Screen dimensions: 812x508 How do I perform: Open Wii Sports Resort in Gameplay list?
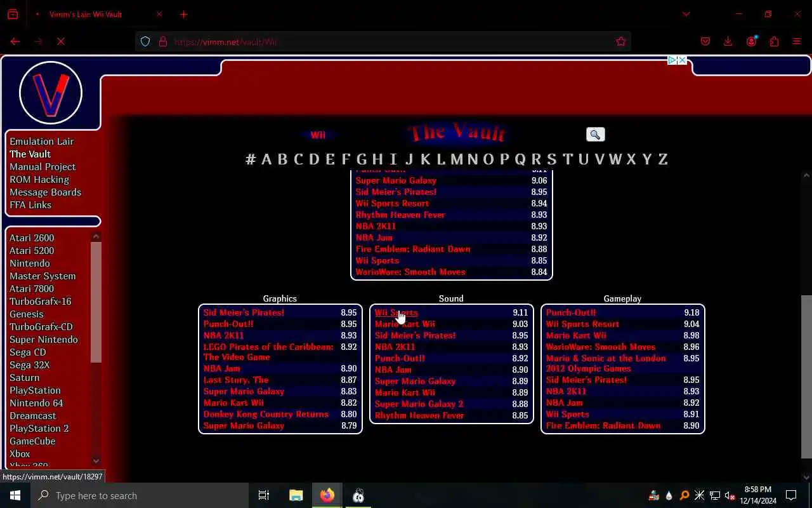pyautogui.click(x=582, y=324)
